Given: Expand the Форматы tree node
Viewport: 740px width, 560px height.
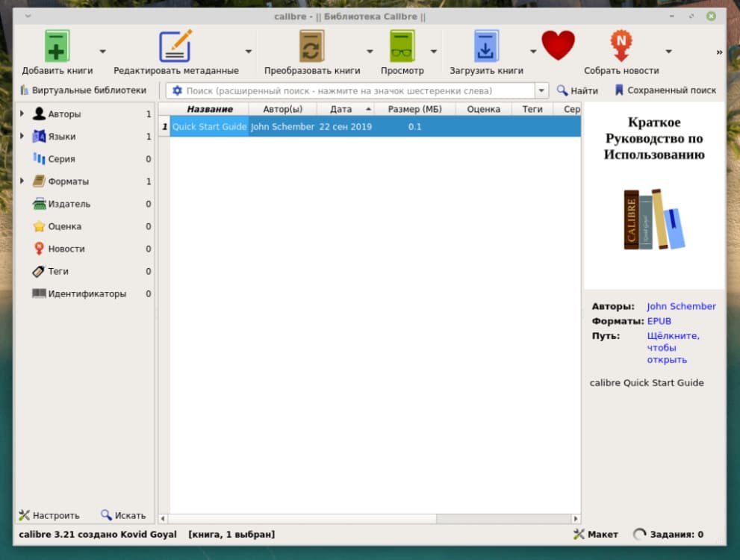Looking at the screenshot, I should 22,181.
